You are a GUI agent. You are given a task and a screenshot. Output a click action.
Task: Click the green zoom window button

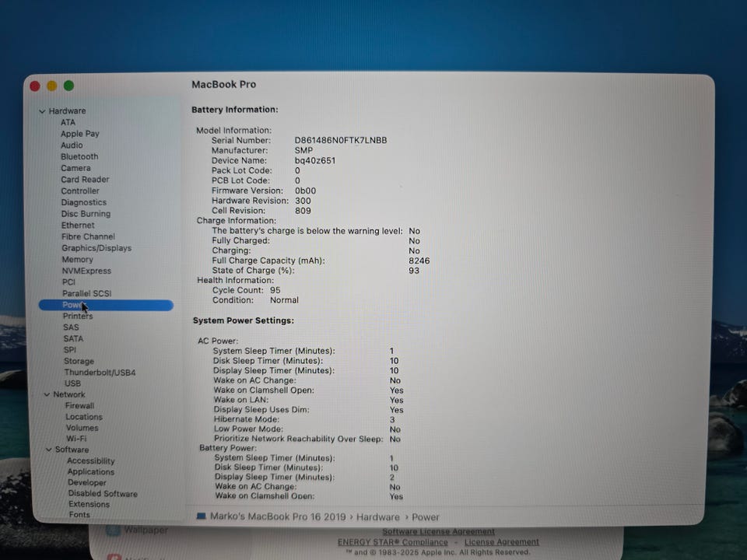(68, 86)
